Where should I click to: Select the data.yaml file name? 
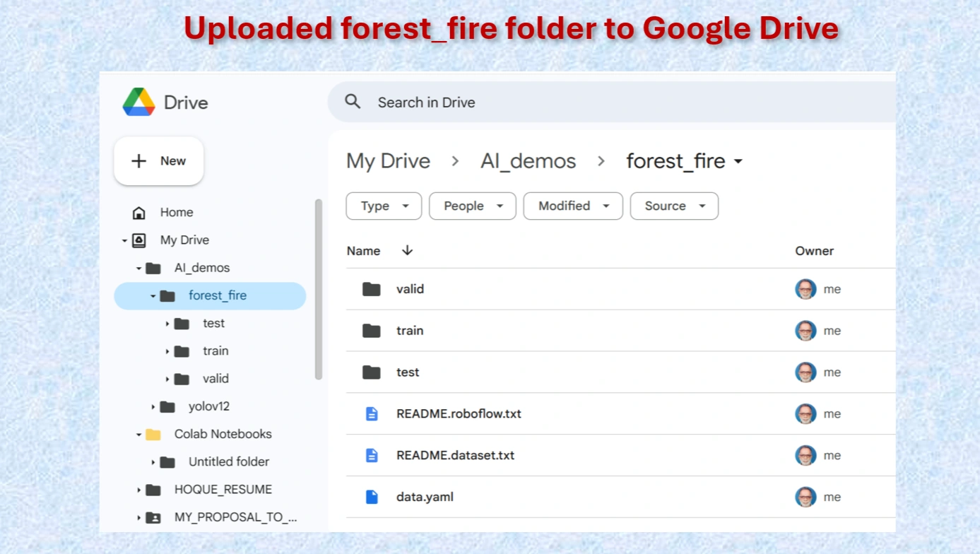pos(425,497)
